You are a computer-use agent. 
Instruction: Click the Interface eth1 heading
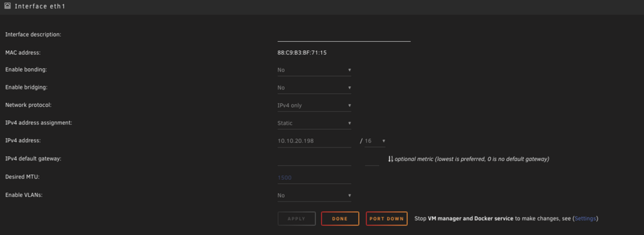point(40,6)
